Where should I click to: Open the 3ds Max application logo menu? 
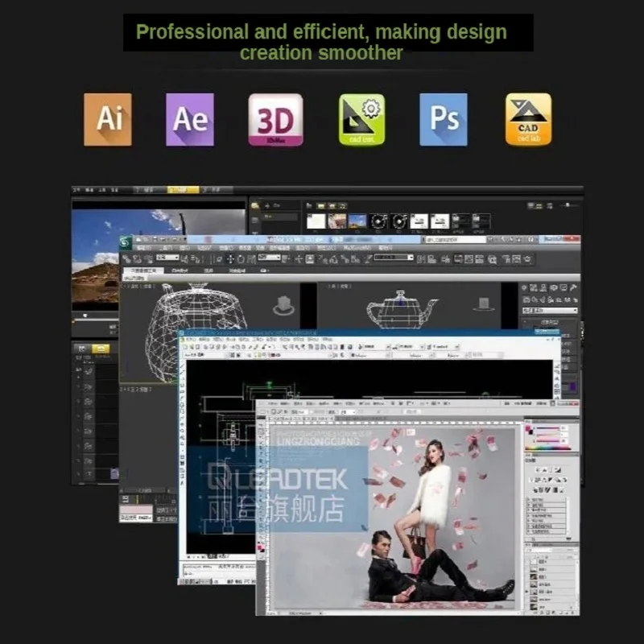pos(126,242)
